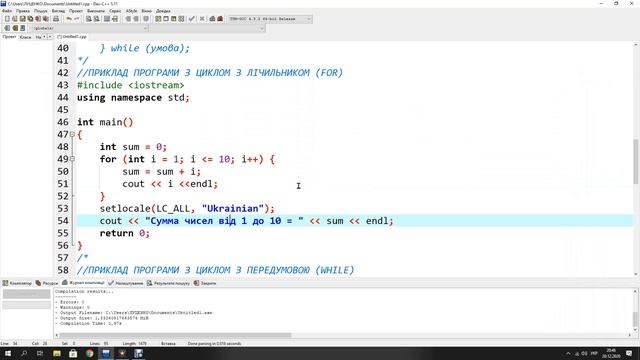Collapse the for-loop fold at line 49
The height and width of the screenshot is (360, 640).
72,159
